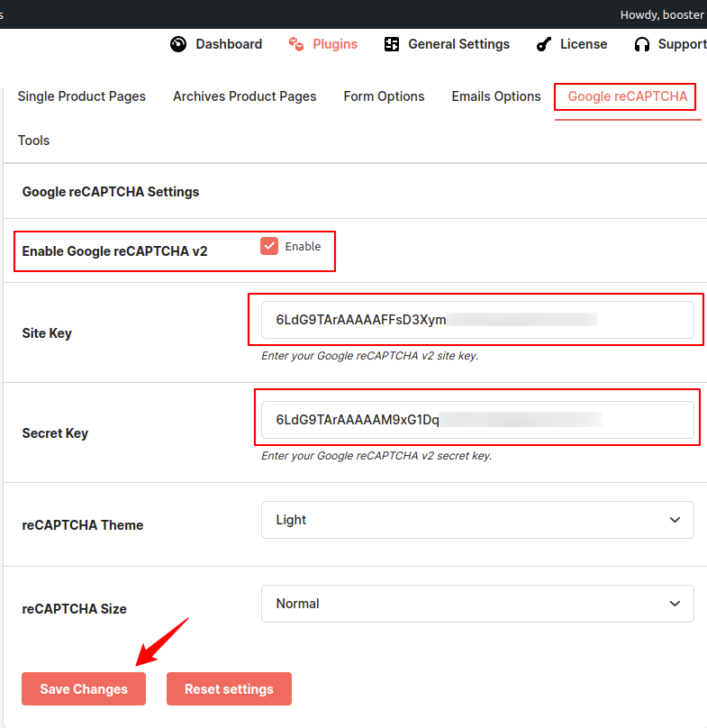Open the Plugins menu link
Image resolution: width=707 pixels, height=728 pixels.
coord(335,44)
